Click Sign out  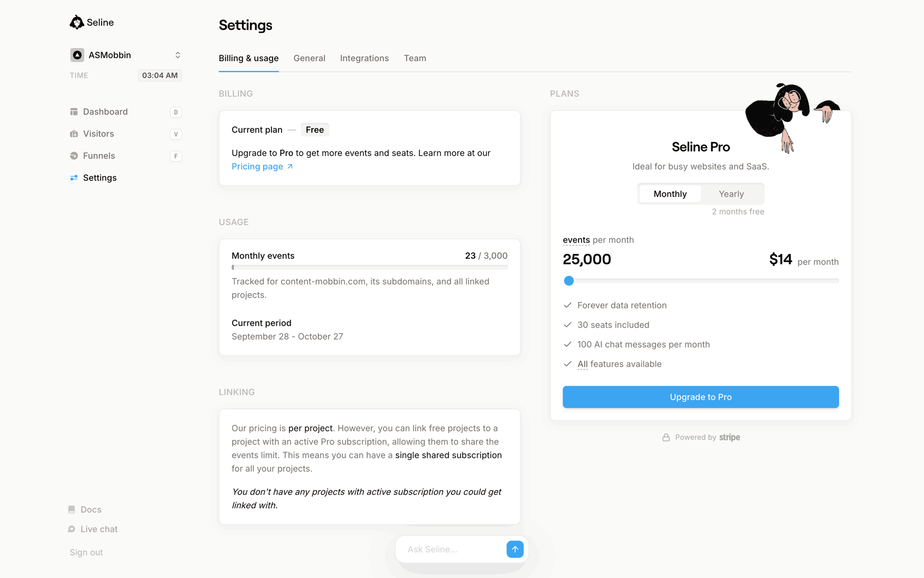click(x=86, y=552)
